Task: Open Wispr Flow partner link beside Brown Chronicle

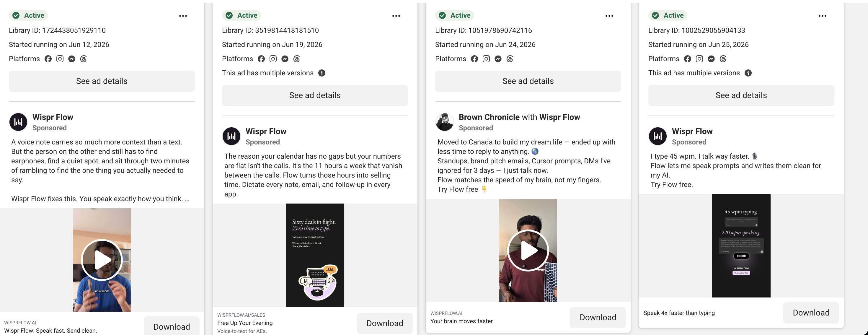Action: 560,117
